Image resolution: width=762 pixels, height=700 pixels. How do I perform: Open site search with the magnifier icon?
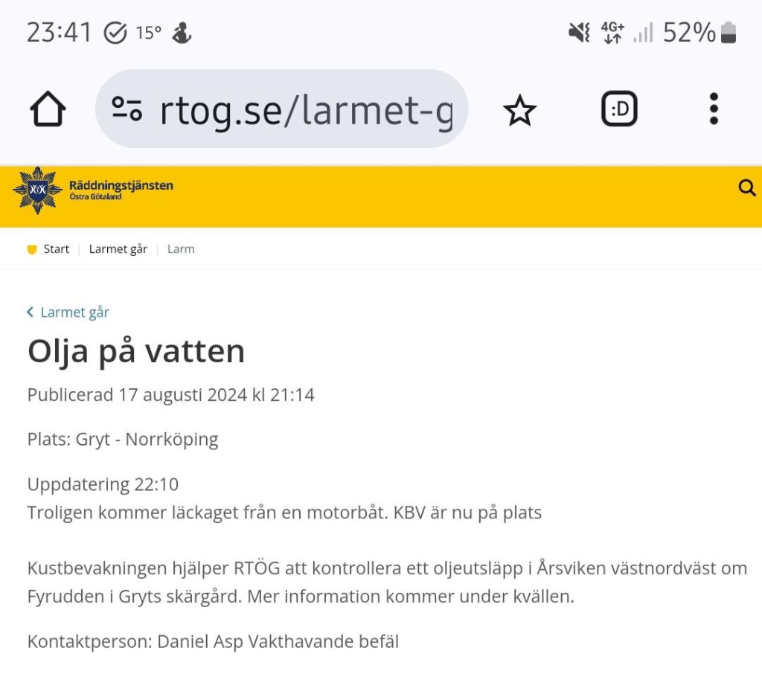point(746,188)
